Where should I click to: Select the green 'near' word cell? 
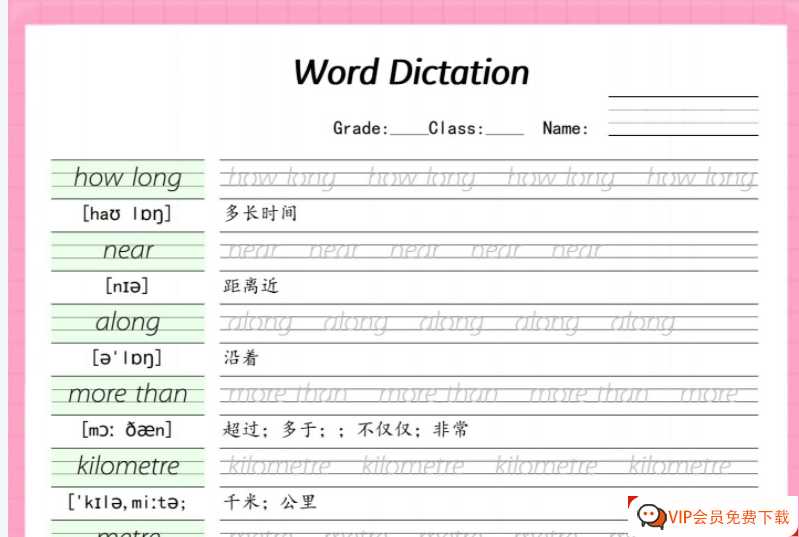point(127,250)
